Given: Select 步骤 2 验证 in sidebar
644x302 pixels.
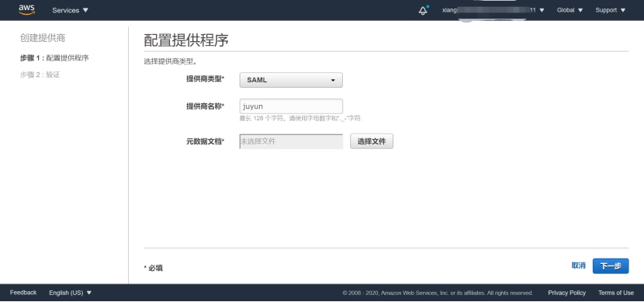Looking at the screenshot, I should pyautogui.click(x=40, y=75).
